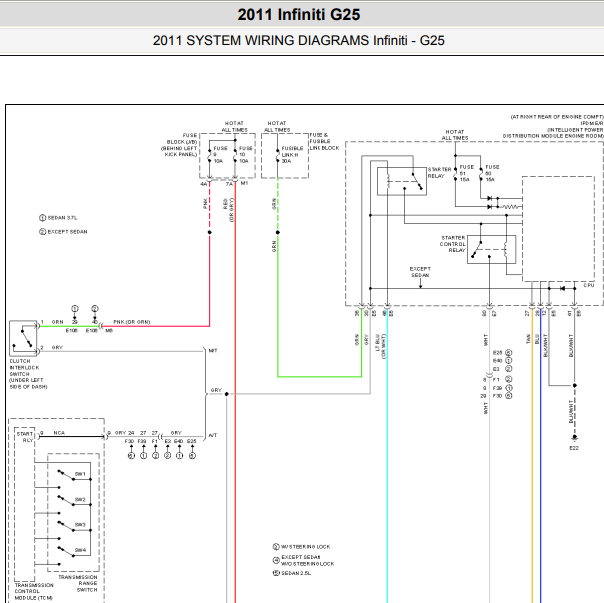Click the "SEDAN 3.7L" legend note
The height and width of the screenshot is (603, 604).
pyautogui.click(x=58, y=218)
